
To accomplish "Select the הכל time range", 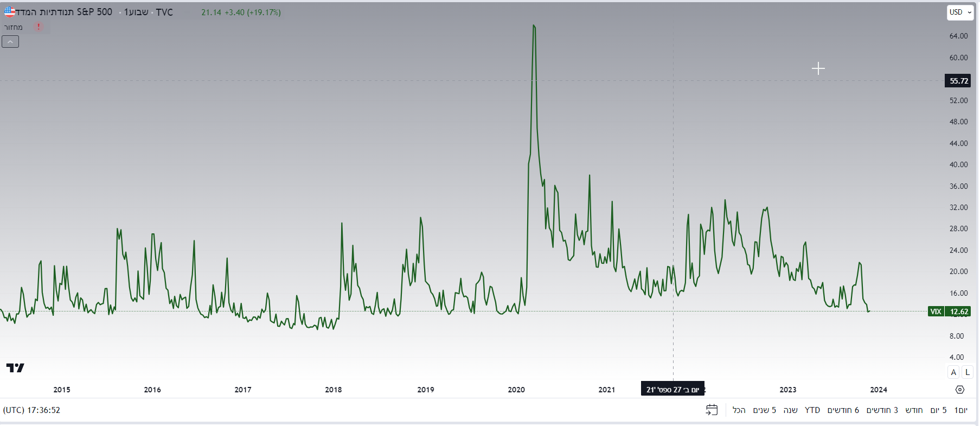I will (739, 410).
